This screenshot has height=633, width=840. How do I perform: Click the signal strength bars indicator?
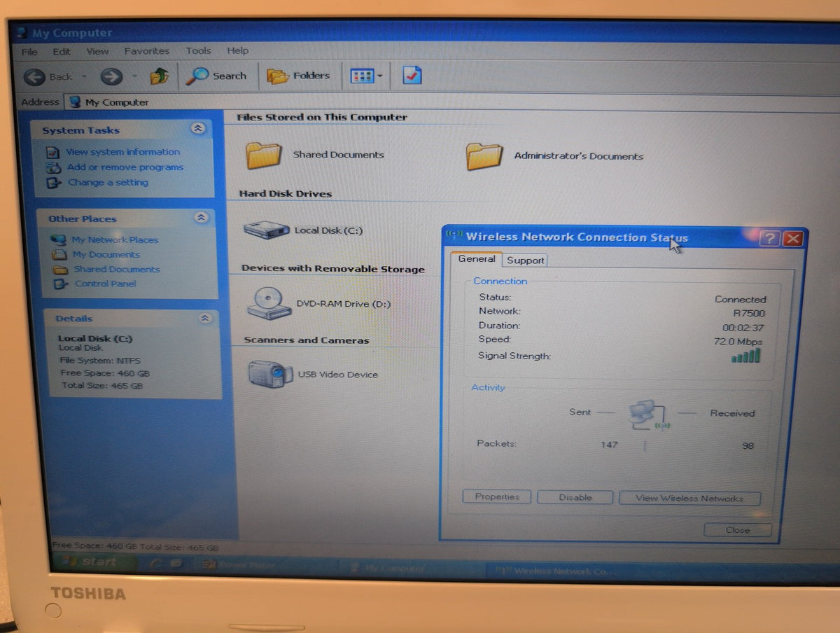745,356
